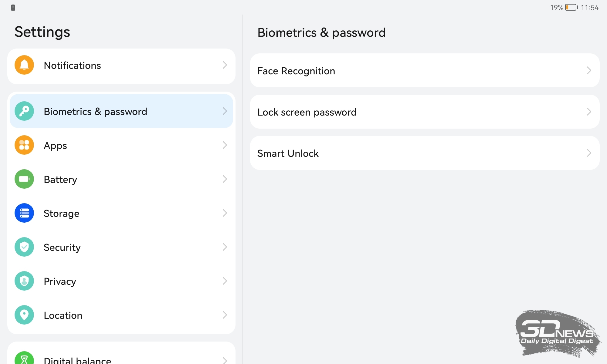
Task: Tap the alert icon in the status bar
Action: (13, 7)
